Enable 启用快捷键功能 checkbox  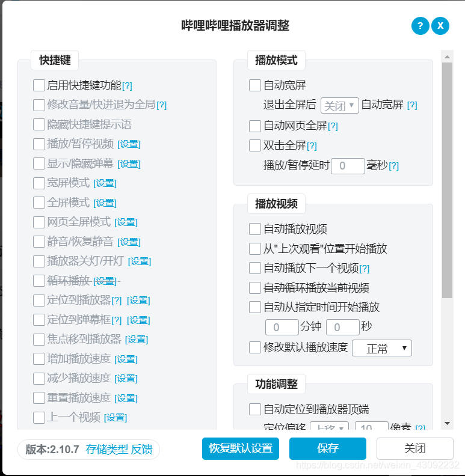(39, 85)
